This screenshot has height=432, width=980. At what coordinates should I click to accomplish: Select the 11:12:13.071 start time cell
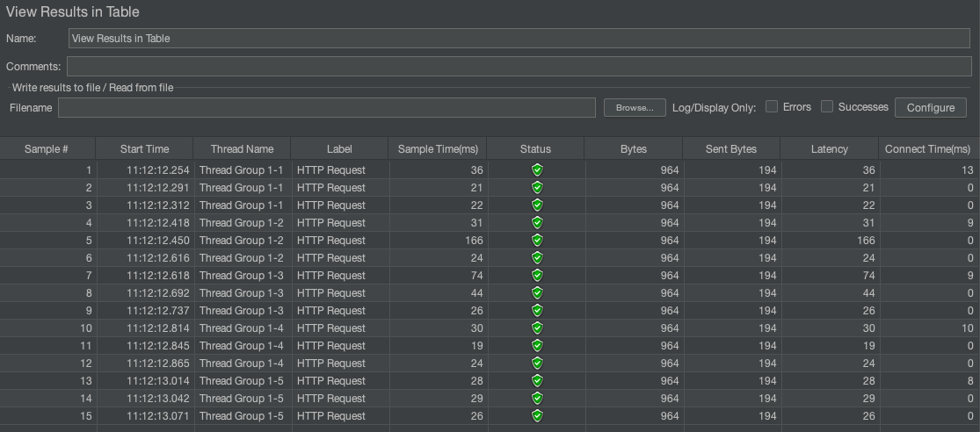click(x=145, y=416)
